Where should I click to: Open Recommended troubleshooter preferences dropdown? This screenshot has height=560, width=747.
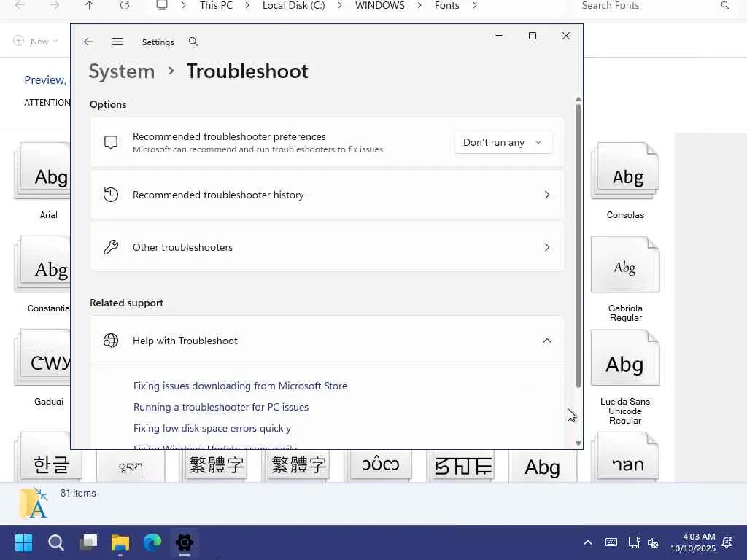[503, 142]
